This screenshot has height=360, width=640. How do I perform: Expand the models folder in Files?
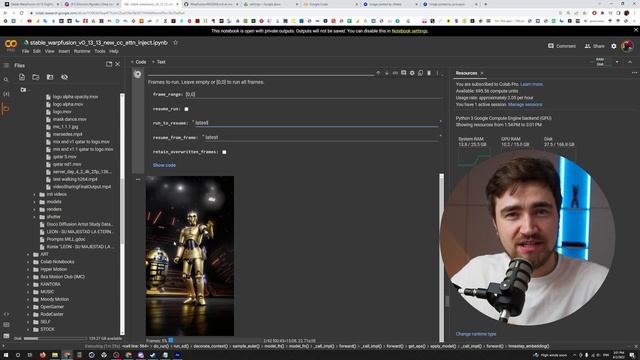coord(35,202)
